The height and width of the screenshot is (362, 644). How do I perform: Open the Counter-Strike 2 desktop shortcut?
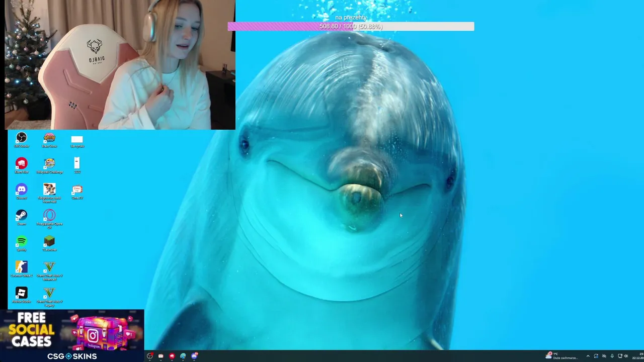coord(21,269)
